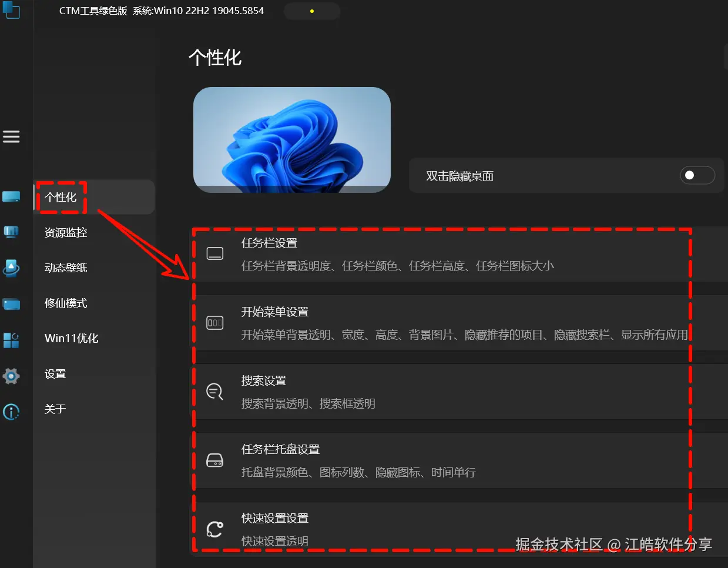Expand 任务栏托盘设置 section

[x=459, y=460]
